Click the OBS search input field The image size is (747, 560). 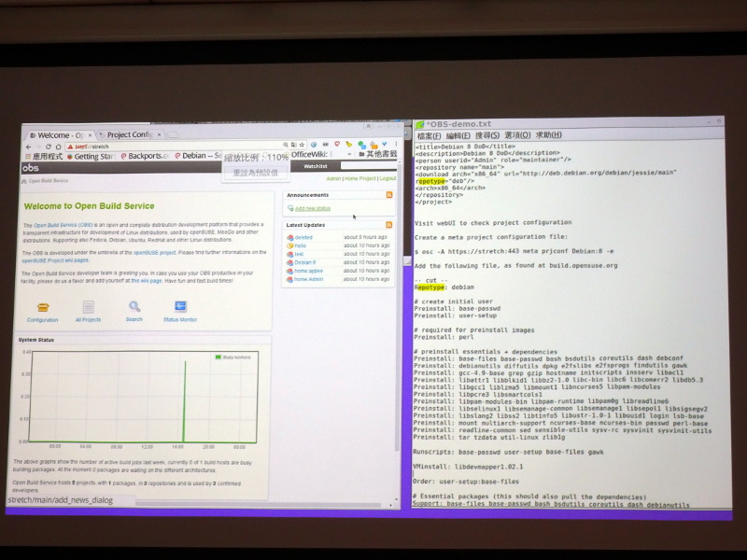pos(368,166)
